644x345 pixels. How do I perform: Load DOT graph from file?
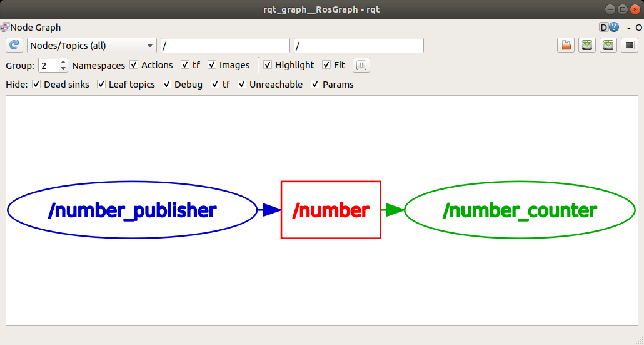[x=566, y=45]
